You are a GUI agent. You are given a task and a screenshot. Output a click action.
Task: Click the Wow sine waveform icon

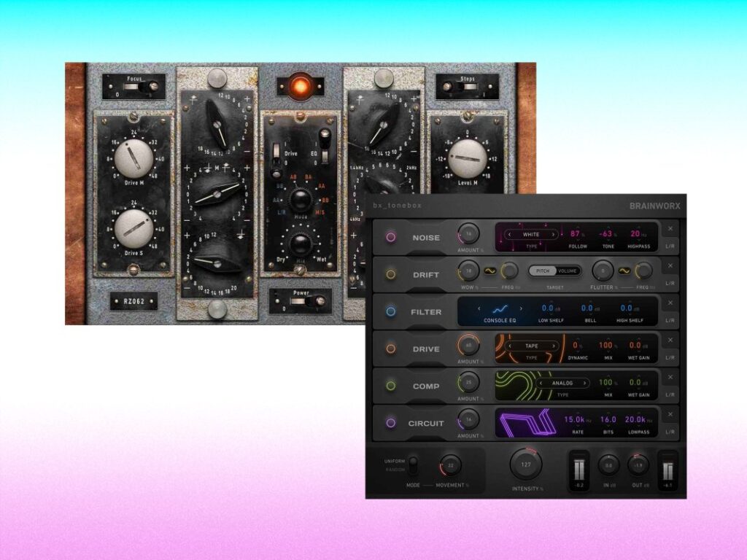[490, 271]
